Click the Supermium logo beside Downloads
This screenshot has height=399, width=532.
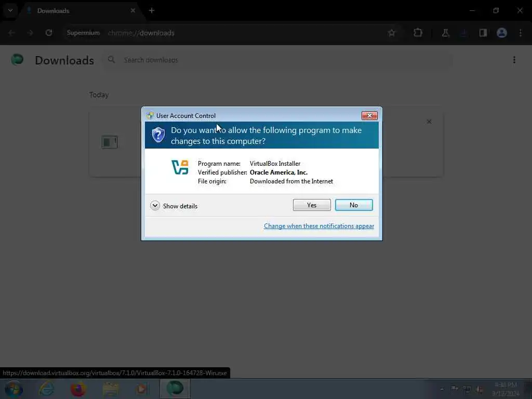[17, 60]
